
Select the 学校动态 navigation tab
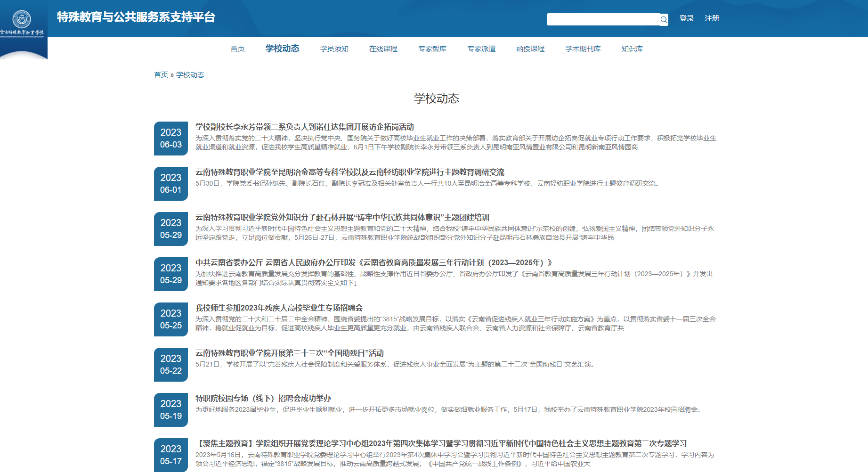pyautogui.click(x=282, y=49)
